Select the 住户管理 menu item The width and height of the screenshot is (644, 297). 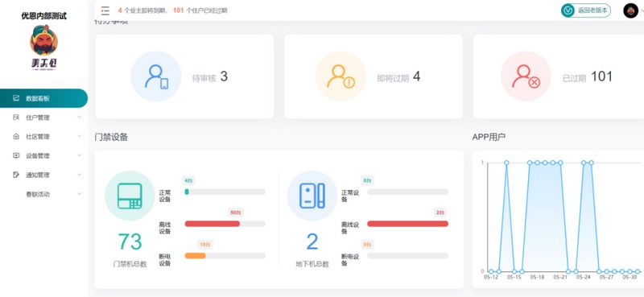[43, 118]
